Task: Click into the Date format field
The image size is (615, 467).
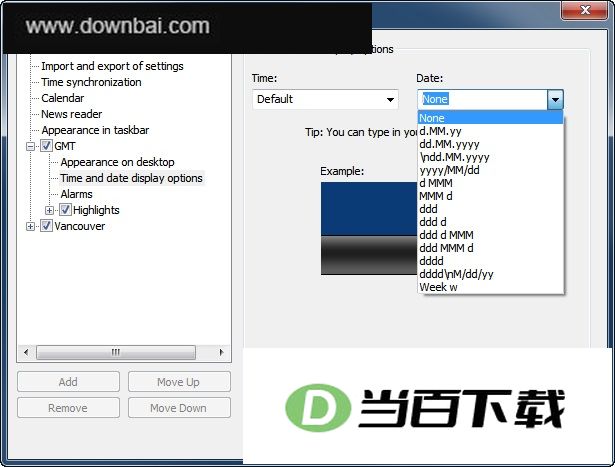Action: coord(482,100)
